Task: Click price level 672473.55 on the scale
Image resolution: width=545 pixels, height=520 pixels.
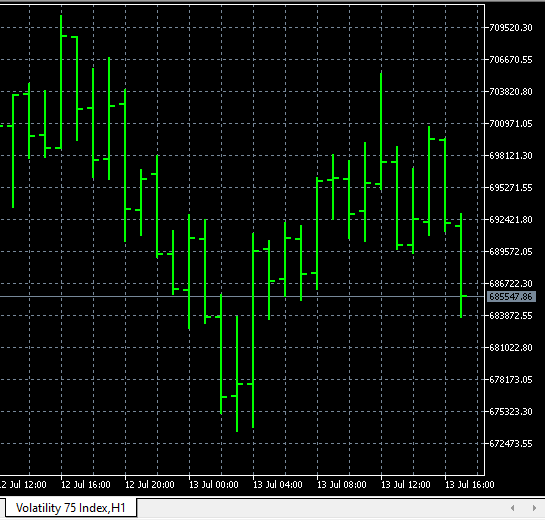Action: click(511, 444)
